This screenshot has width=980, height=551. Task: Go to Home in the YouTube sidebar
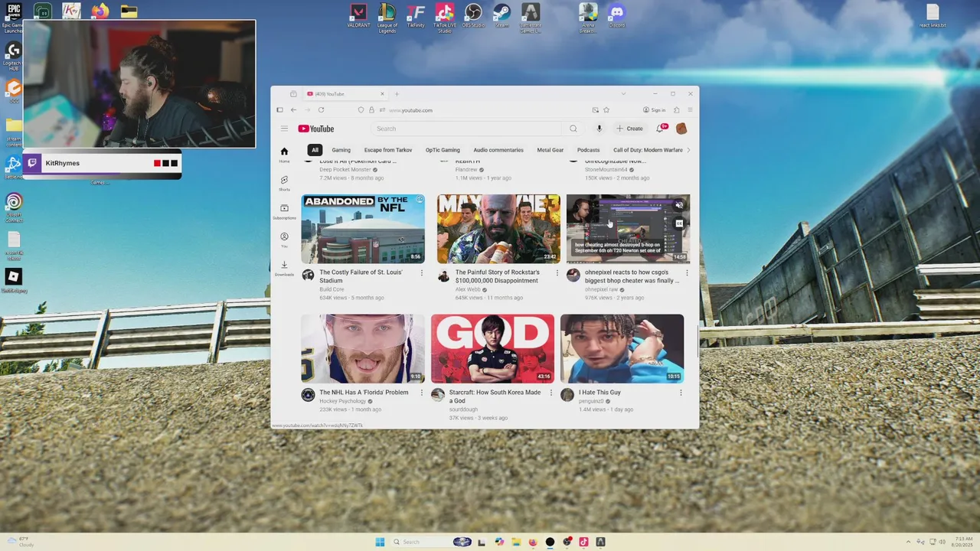(x=284, y=154)
